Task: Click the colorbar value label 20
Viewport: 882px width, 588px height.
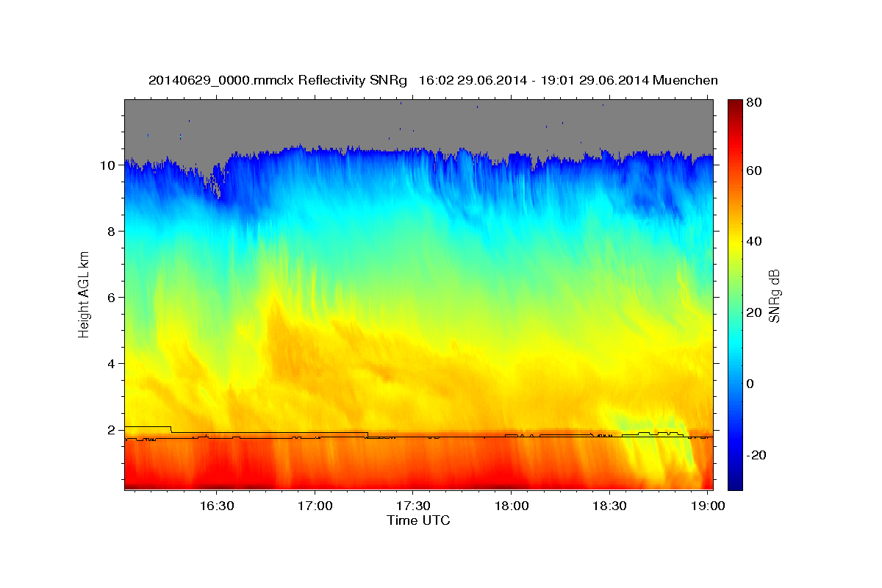Action: point(754,313)
